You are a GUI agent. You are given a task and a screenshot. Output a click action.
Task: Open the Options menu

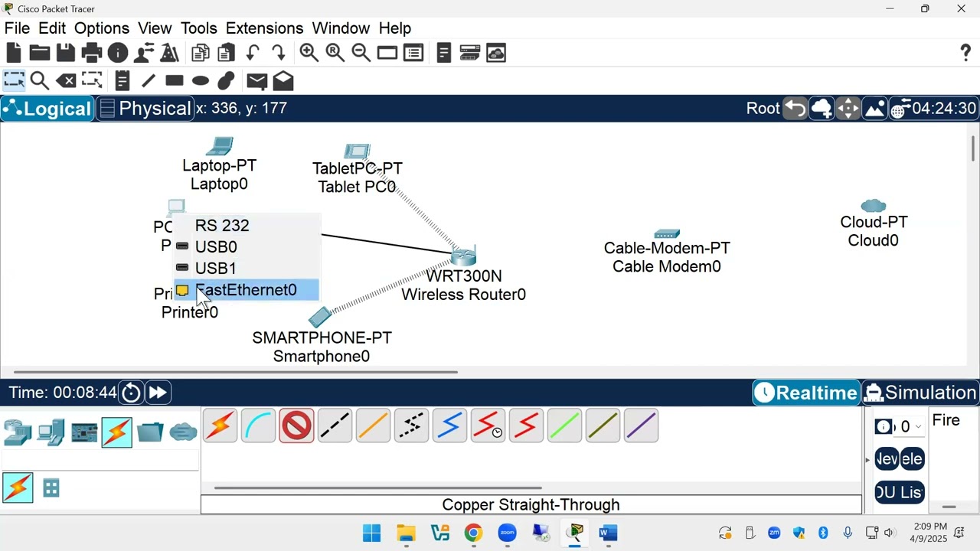(x=102, y=28)
